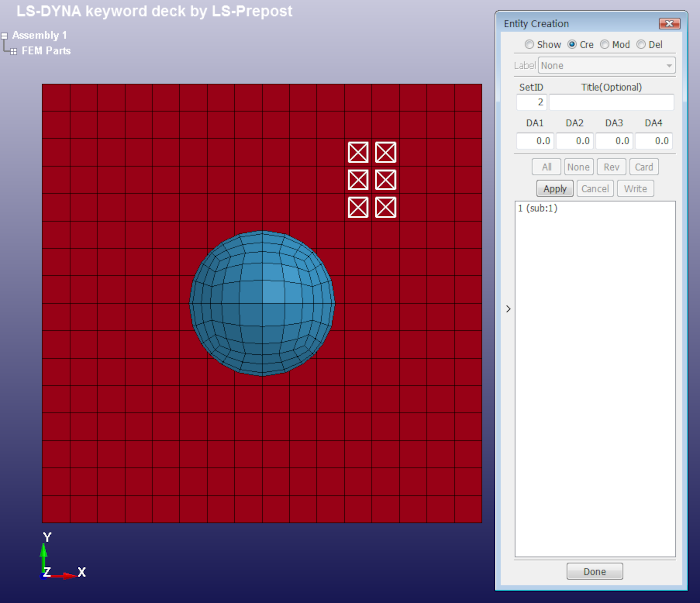
Task: Choose the Del radio option
Action: 641,45
